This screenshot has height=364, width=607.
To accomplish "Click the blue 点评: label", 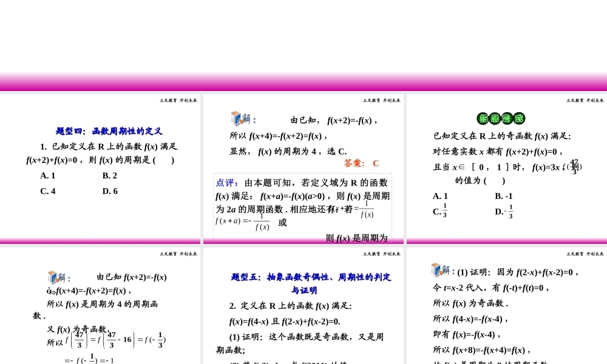I will click(227, 183).
